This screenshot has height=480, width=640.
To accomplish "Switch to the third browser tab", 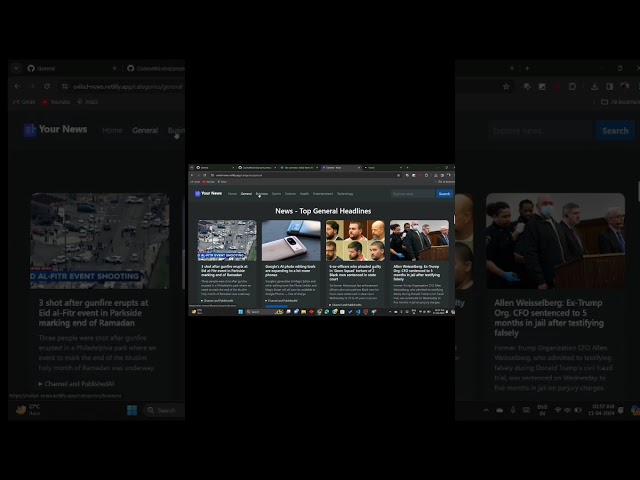I will pyautogui.click(x=298, y=167).
